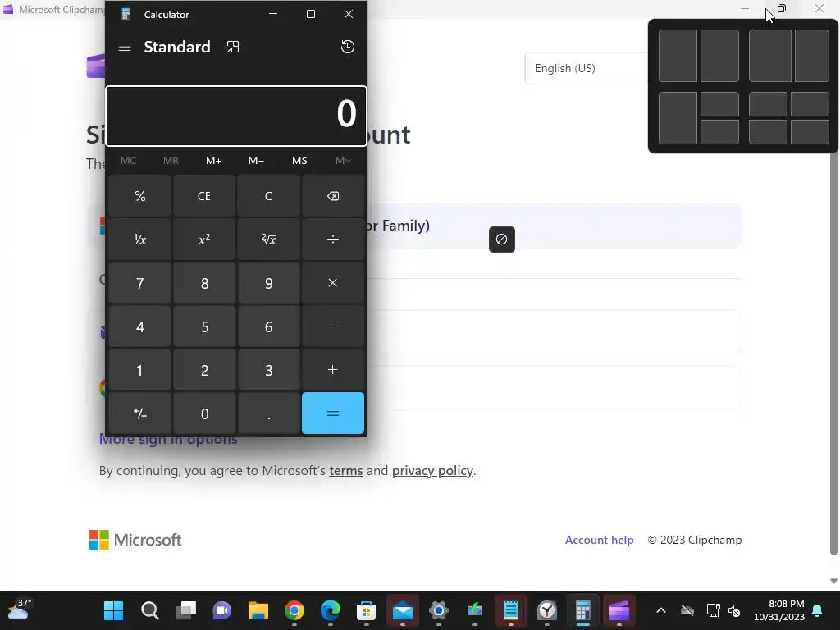Open the privacy policy link
840x630 pixels.
click(x=432, y=470)
